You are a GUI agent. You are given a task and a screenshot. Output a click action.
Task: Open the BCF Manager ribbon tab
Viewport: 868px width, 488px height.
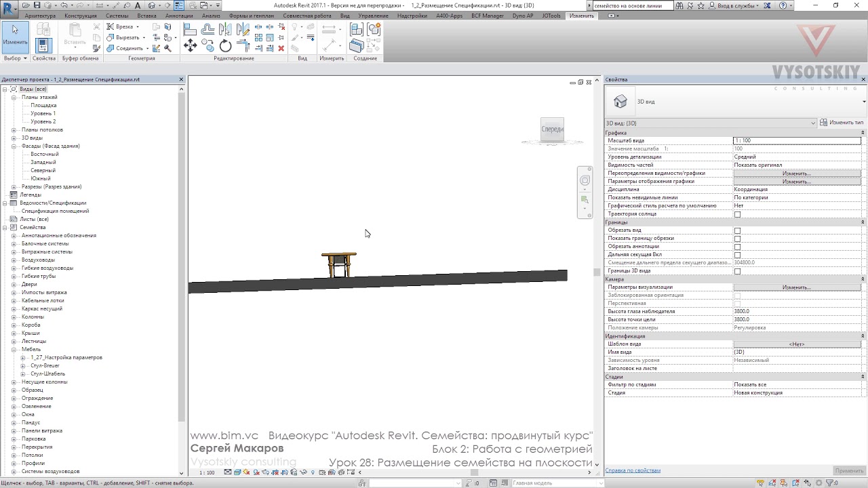coord(488,16)
